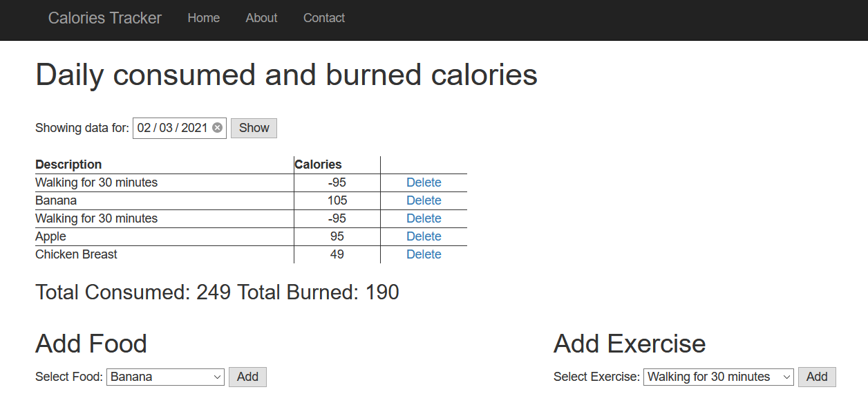The image size is (868, 403).
Task: Select the year 2021 in the date input
Action: pos(194,128)
